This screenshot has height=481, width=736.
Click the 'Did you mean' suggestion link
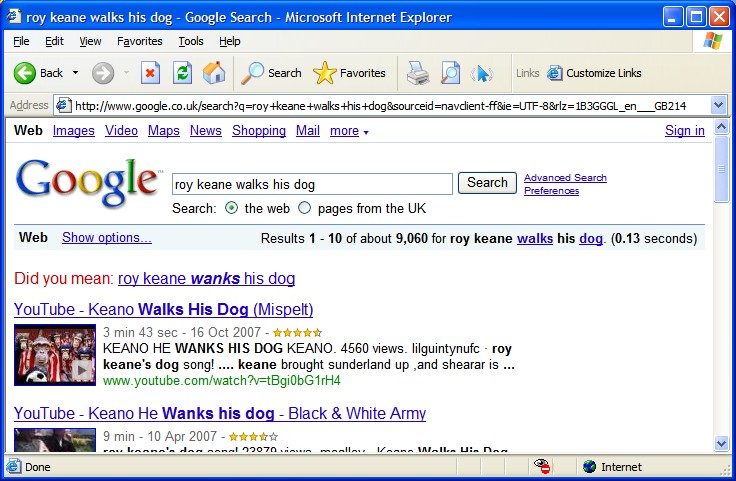[207, 278]
